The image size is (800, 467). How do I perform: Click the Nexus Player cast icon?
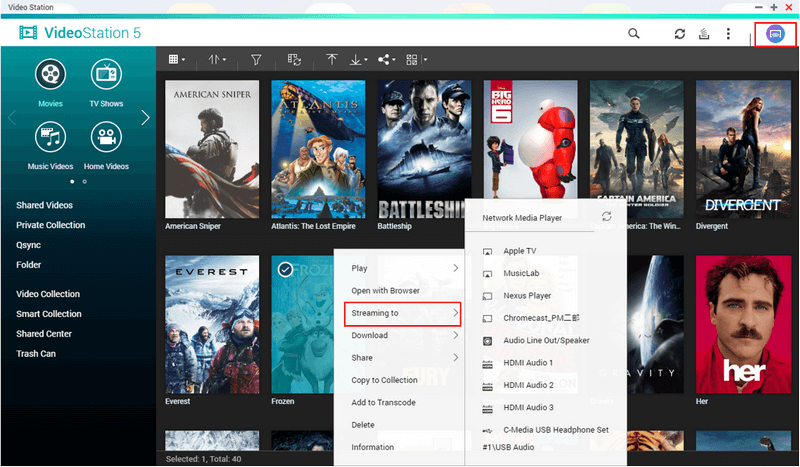(487, 296)
